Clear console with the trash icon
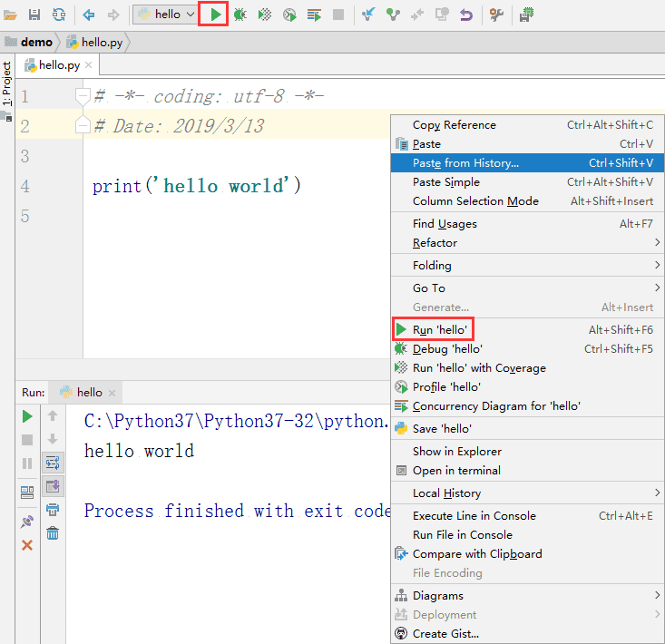Image resolution: width=665 pixels, height=644 pixels. [53, 533]
